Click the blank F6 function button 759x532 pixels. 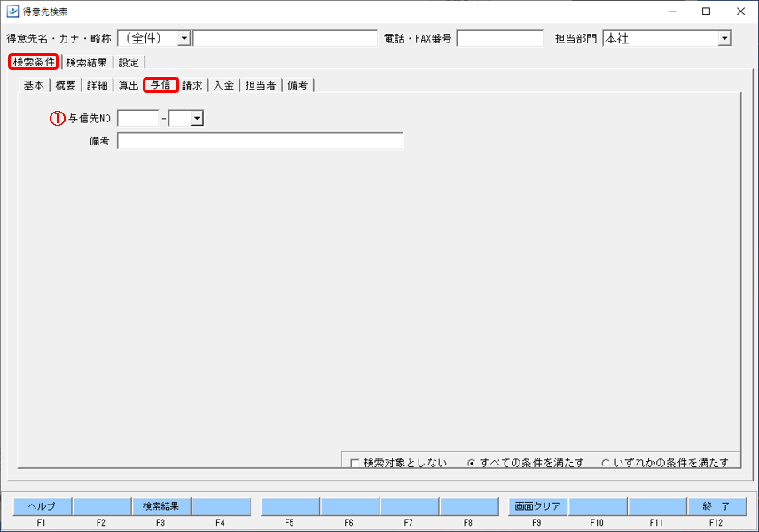point(349,506)
